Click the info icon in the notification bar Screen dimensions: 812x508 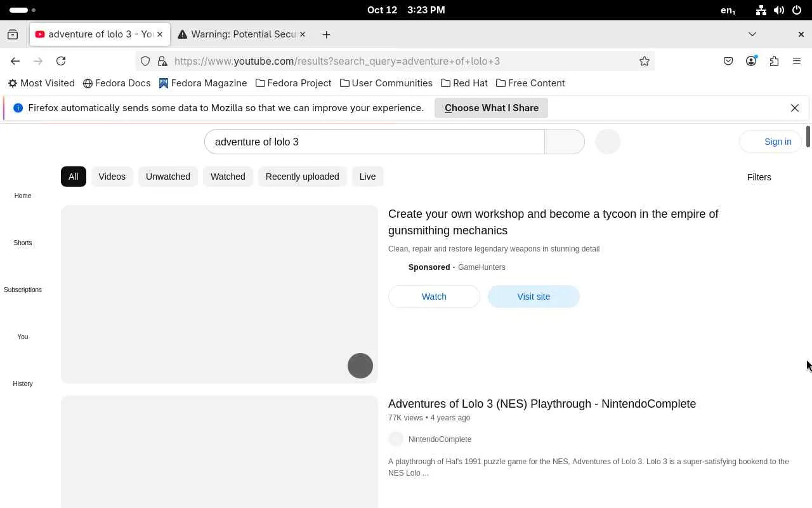pos(18,108)
